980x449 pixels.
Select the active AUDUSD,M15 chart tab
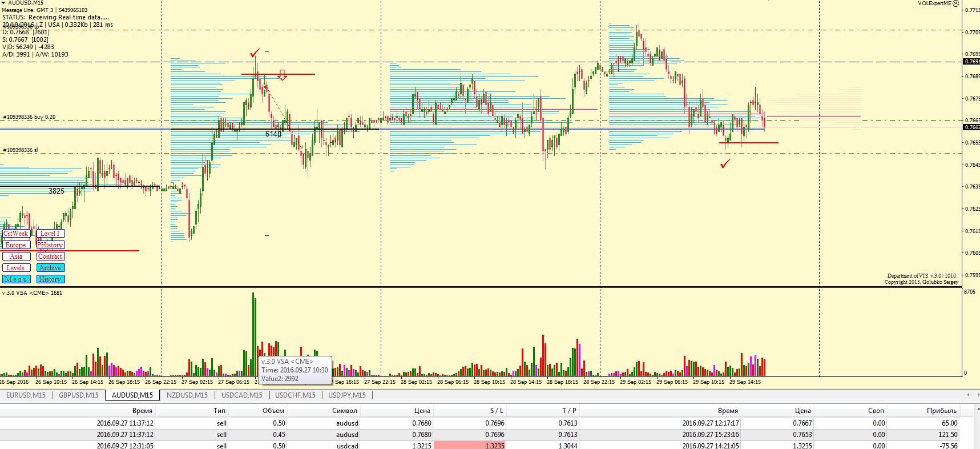[132, 395]
